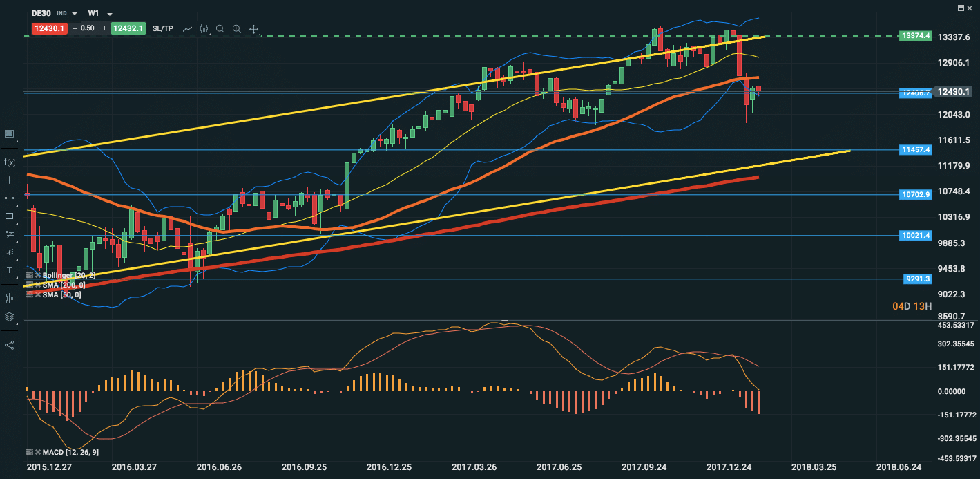This screenshot has height=479, width=980.
Task: Switch to line chart view icon
Action: point(187,29)
